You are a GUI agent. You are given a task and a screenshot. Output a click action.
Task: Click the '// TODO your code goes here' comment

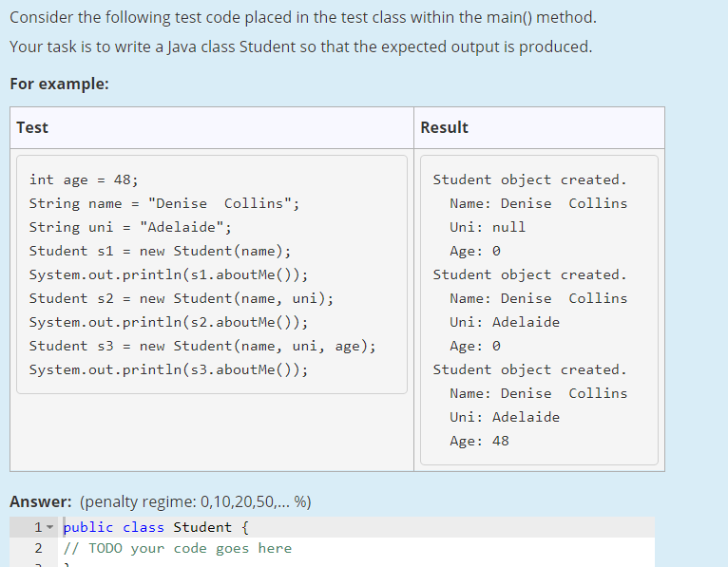click(178, 548)
